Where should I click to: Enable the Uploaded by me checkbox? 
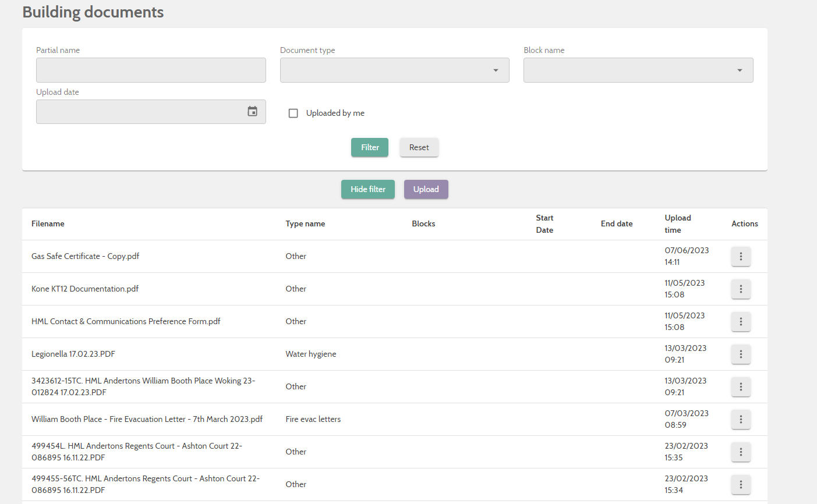tap(293, 113)
